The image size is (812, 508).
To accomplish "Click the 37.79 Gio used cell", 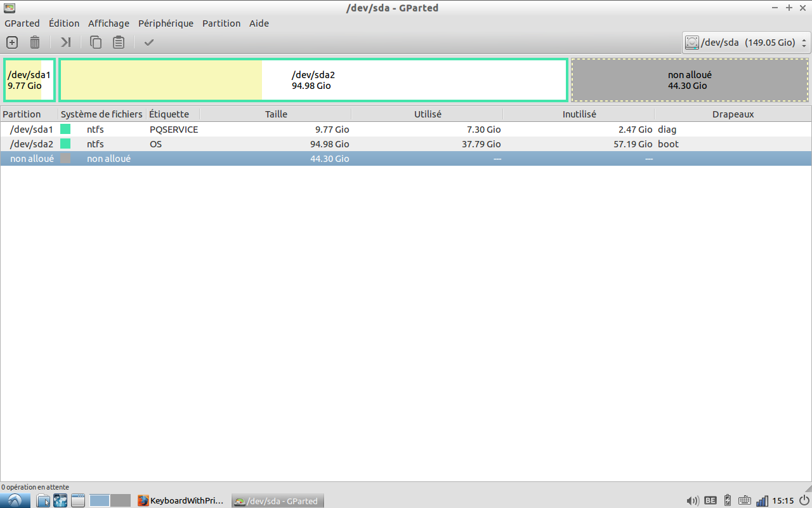I will point(481,144).
